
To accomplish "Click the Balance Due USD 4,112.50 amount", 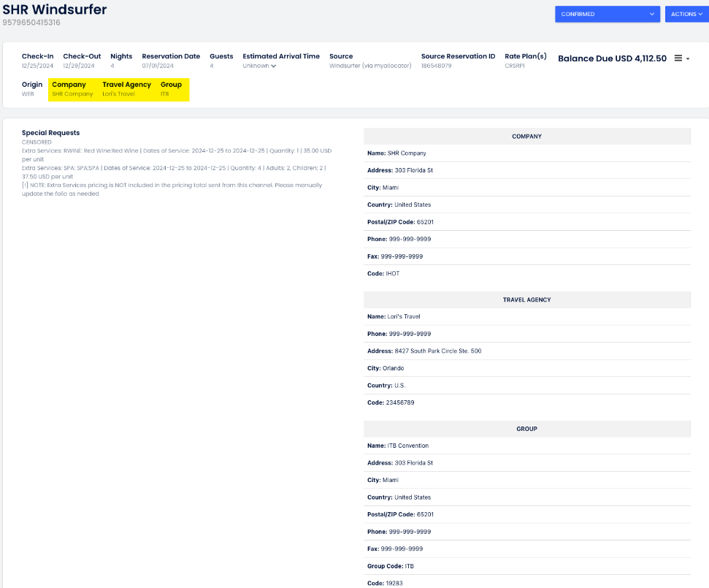I will (612, 58).
